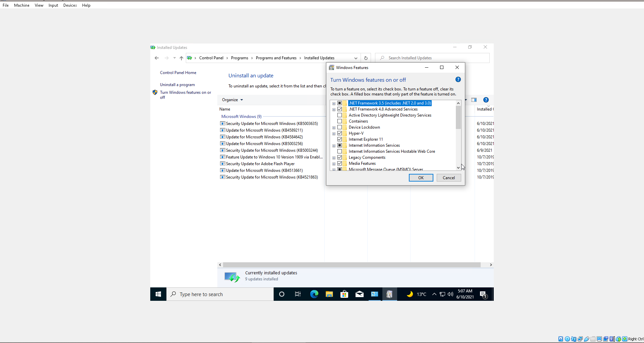Screen dimensions: 644x343
Task: Refresh the Installed Updates window
Action: 366,58
